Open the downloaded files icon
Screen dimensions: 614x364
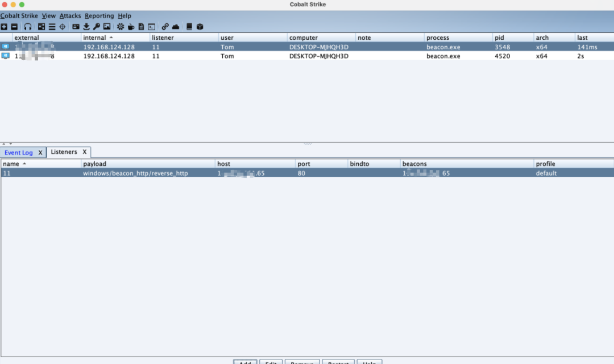tap(86, 27)
